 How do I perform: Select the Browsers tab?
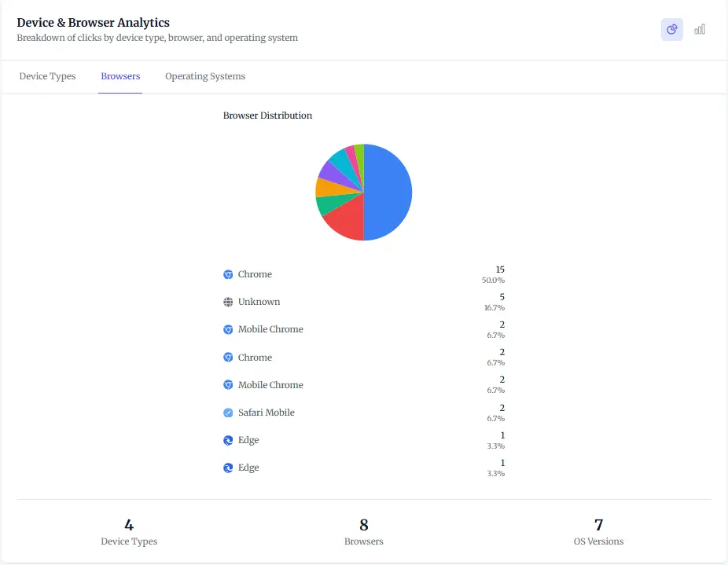(120, 76)
